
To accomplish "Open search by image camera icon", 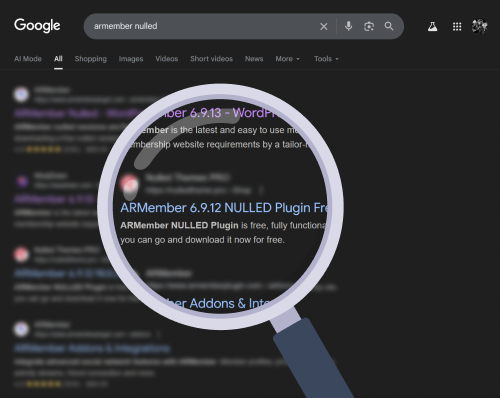I will [x=369, y=26].
